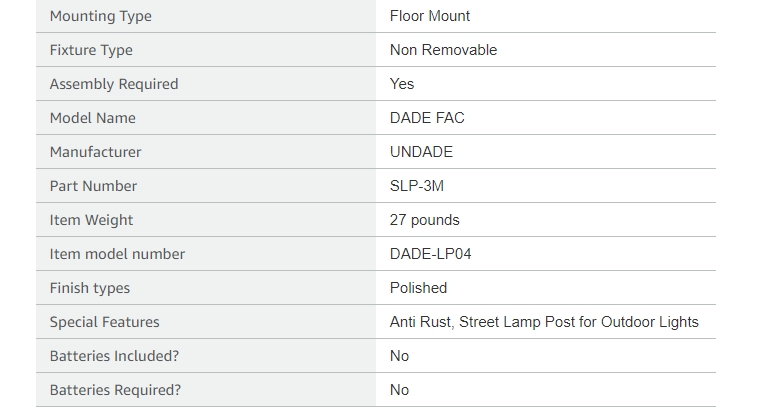
Task: Click the "Mounting Type" label cell
Action: click(101, 16)
